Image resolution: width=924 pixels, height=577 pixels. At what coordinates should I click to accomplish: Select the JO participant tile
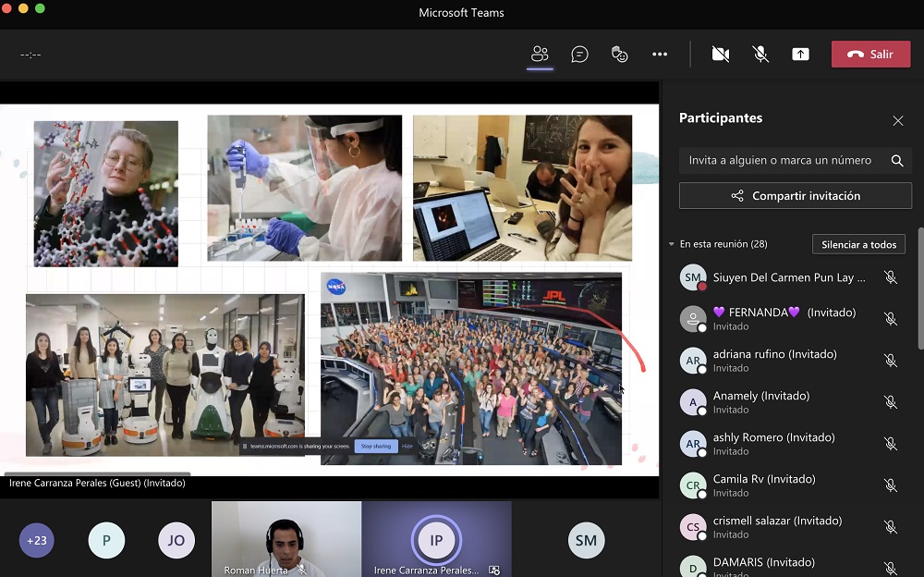point(176,540)
